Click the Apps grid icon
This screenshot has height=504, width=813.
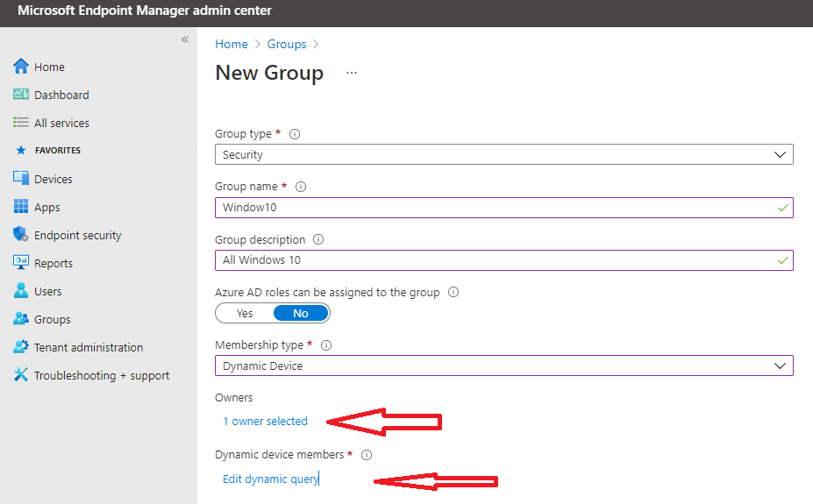[21, 206]
